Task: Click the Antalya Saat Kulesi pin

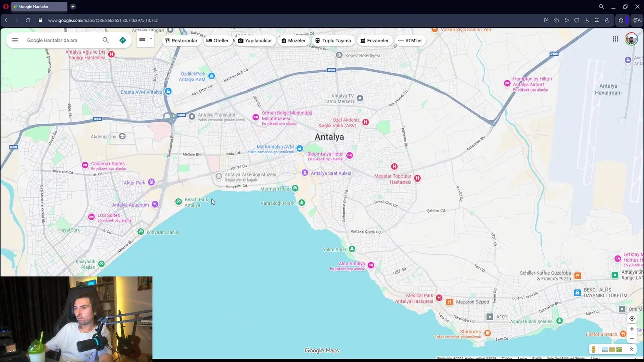Action: 305,173
